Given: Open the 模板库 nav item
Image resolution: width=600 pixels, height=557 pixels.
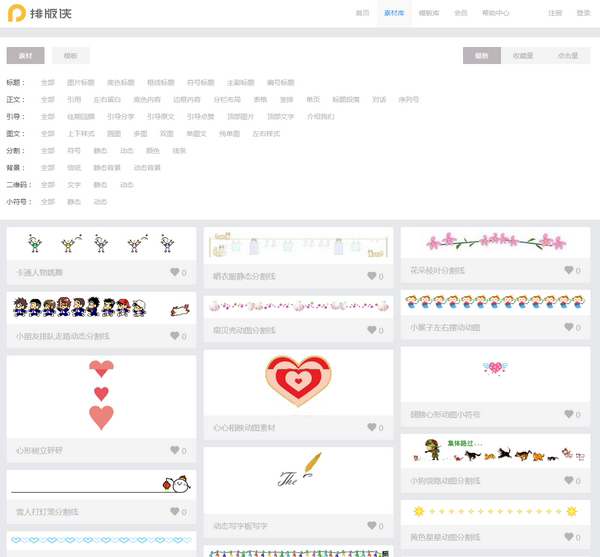Looking at the screenshot, I should 429,13.
